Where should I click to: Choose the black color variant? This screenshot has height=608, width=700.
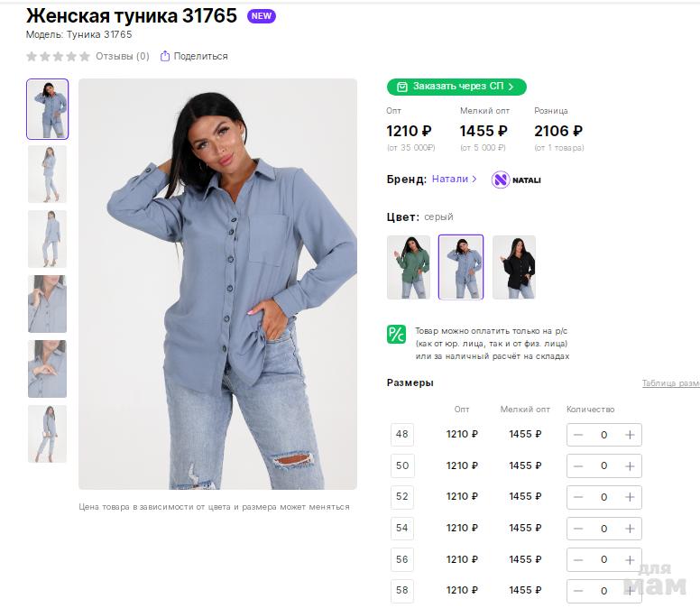pos(514,267)
